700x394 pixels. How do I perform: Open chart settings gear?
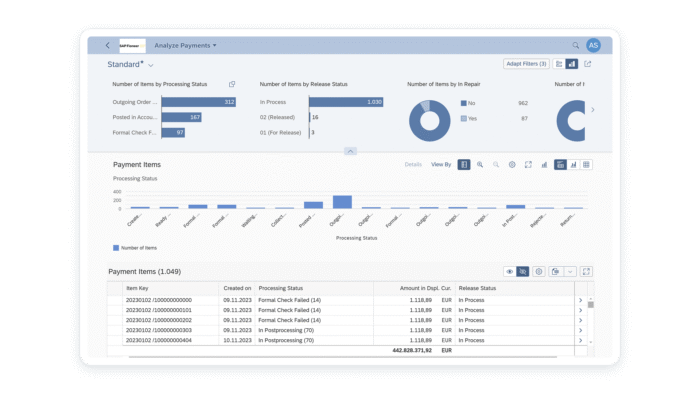512,165
